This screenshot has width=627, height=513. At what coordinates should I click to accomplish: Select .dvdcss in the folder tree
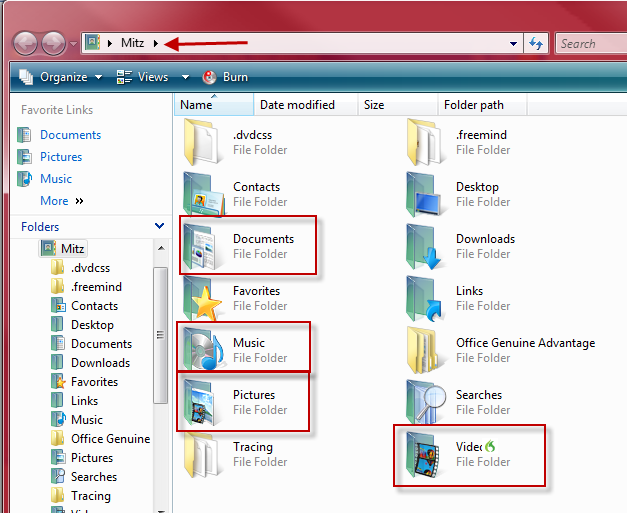click(90, 267)
